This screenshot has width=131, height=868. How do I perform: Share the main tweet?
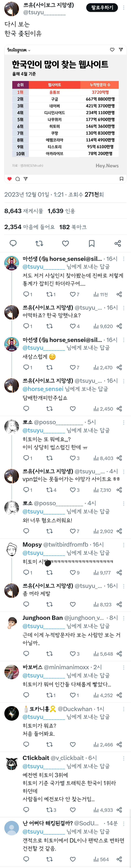[x=118, y=243]
